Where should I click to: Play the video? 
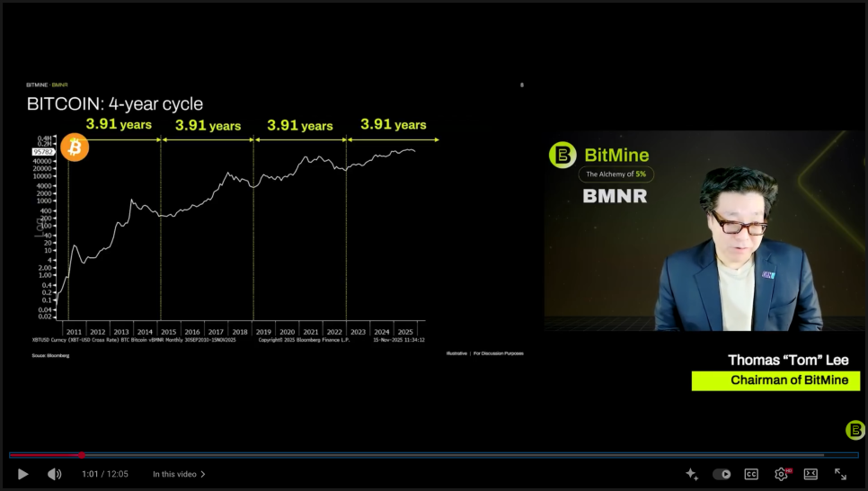point(22,474)
